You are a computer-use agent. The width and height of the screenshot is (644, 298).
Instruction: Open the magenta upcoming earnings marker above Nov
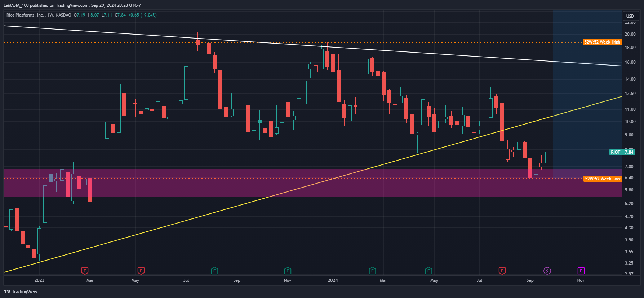(x=581, y=271)
